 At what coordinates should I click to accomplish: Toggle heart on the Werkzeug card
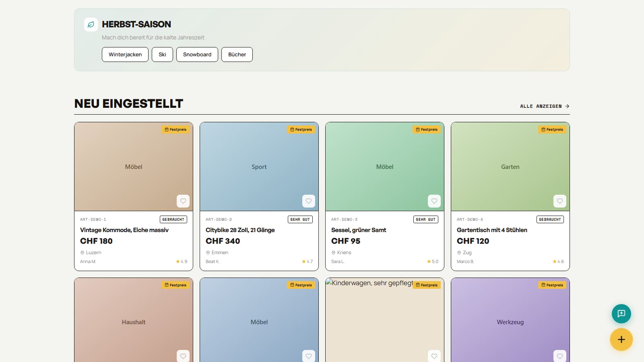(560, 356)
